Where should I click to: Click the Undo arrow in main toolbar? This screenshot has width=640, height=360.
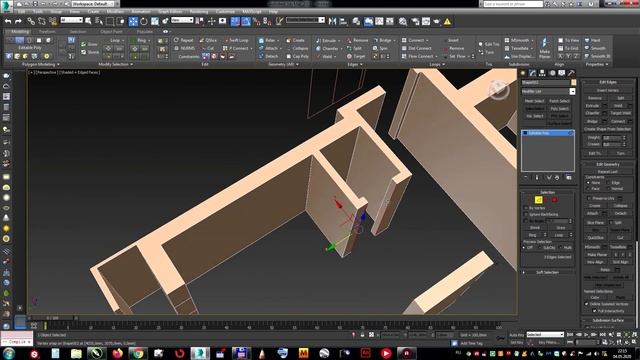(x=8, y=21)
